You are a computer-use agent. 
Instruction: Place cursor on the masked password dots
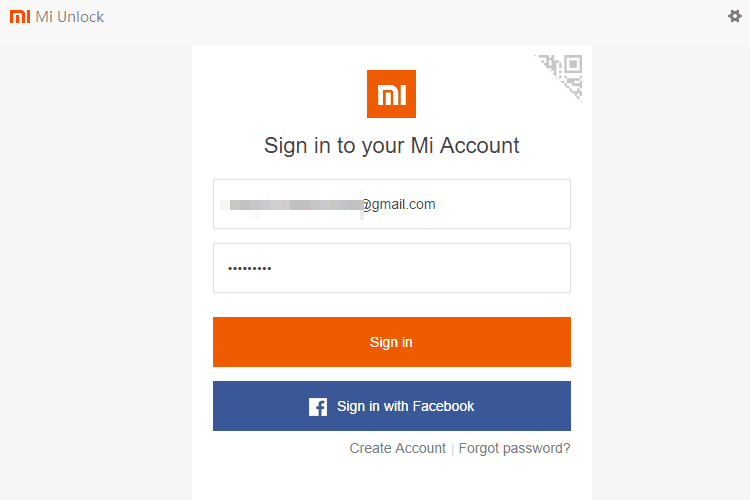250,268
